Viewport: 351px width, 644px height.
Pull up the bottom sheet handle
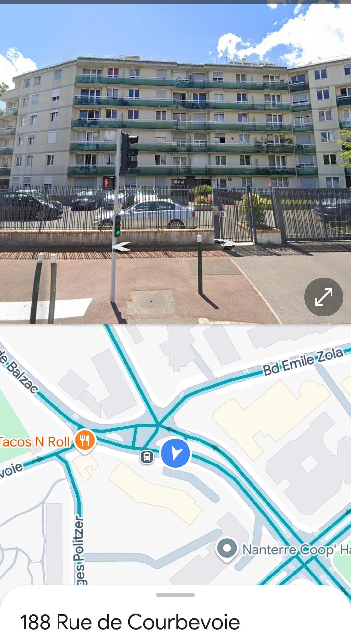[175, 595]
